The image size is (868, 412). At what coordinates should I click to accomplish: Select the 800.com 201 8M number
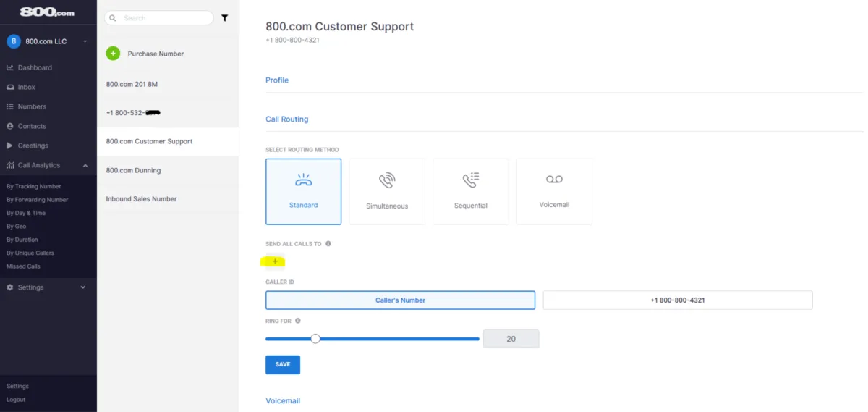[168, 84]
